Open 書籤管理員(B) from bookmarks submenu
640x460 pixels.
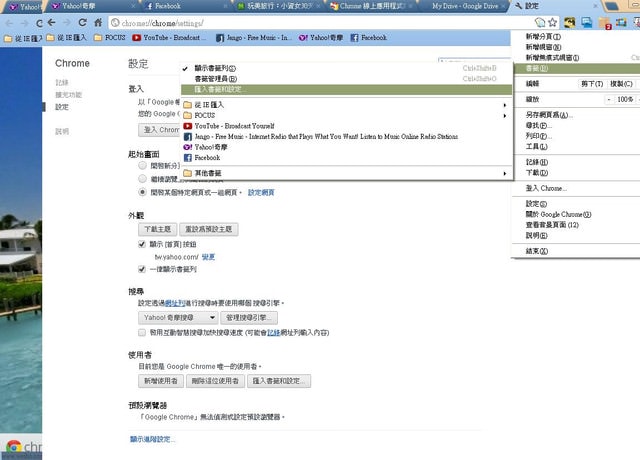pyautogui.click(x=346, y=79)
